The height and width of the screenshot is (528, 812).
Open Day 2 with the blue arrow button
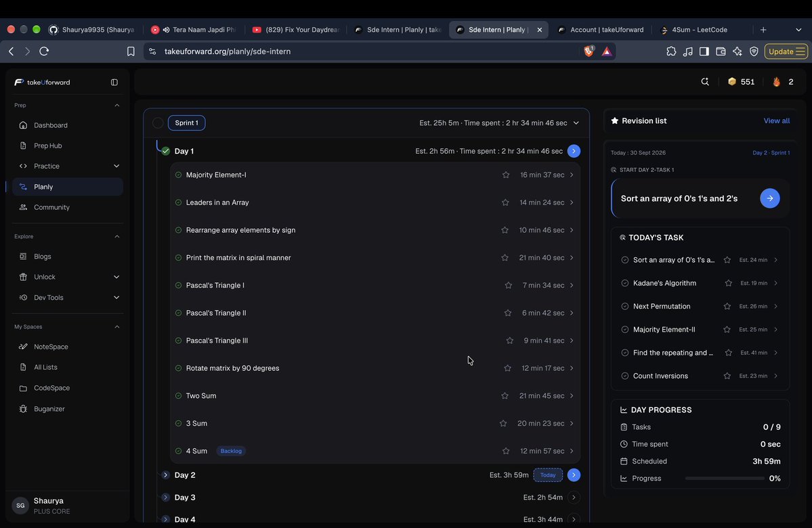coord(574,475)
